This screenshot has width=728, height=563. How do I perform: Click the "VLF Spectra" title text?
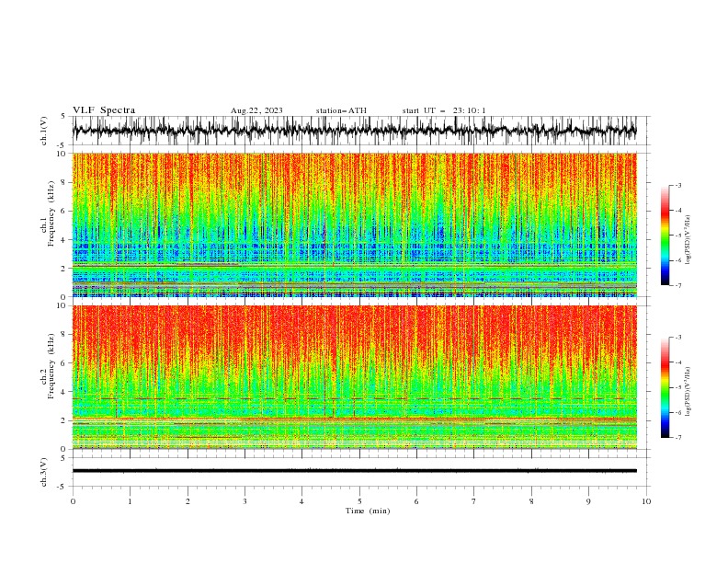[104, 110]
